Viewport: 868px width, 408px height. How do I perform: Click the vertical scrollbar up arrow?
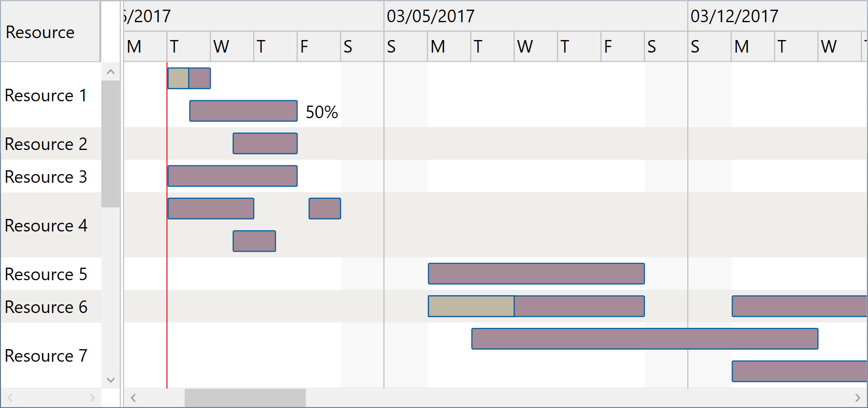110,71
